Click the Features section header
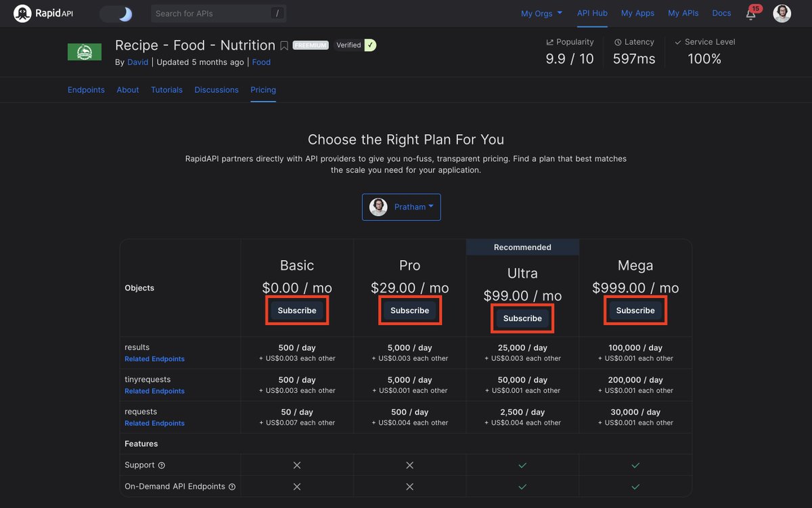The image size is (812, 508). coord(141,444)
